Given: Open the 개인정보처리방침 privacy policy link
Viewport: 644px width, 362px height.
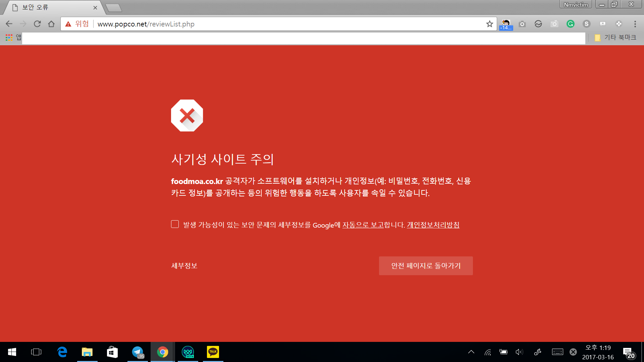Looking at the screenshot, I should [433, 225].
